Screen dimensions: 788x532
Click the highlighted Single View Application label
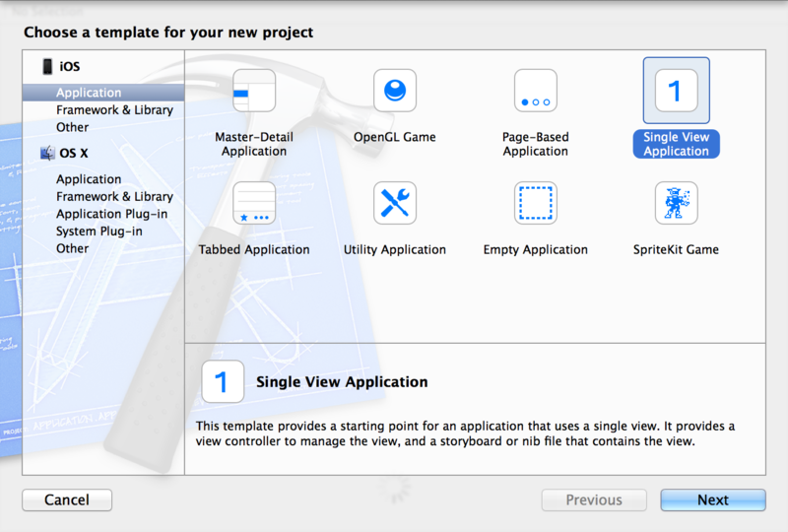tap(677, 144)
